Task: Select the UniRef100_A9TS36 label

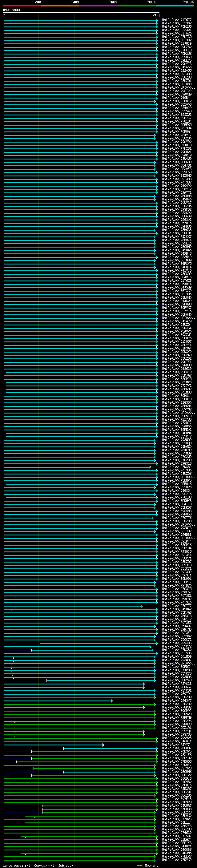Action: (177, 653)
